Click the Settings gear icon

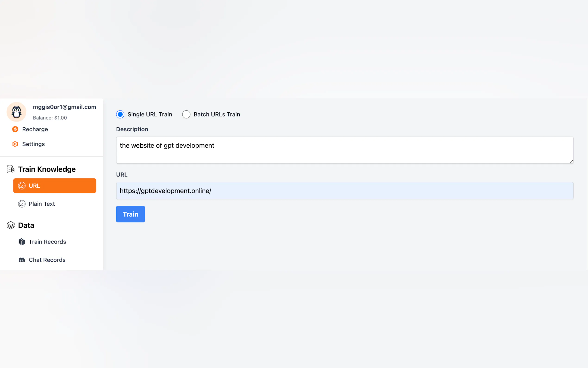(x=15, y=144)
